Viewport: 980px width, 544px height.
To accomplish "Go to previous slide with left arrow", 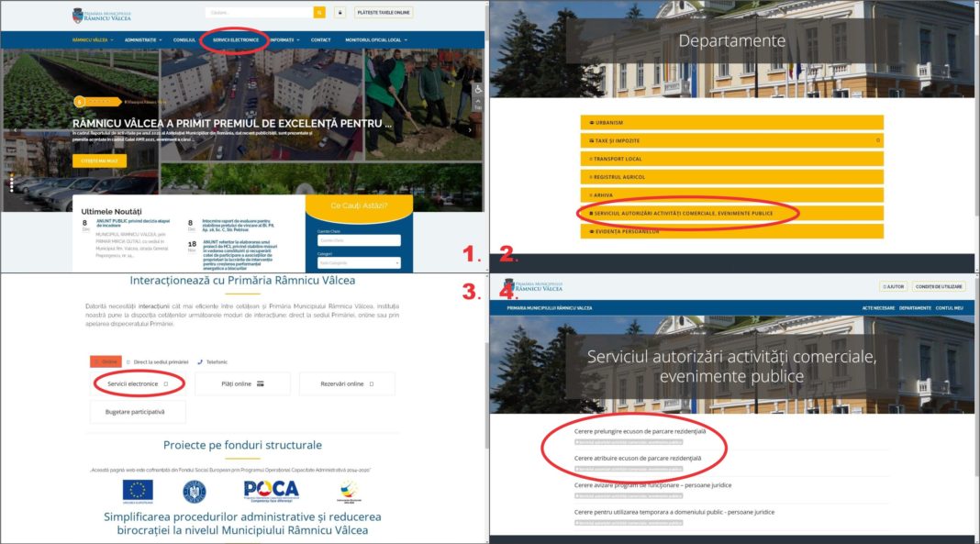I will pos(15,130).
